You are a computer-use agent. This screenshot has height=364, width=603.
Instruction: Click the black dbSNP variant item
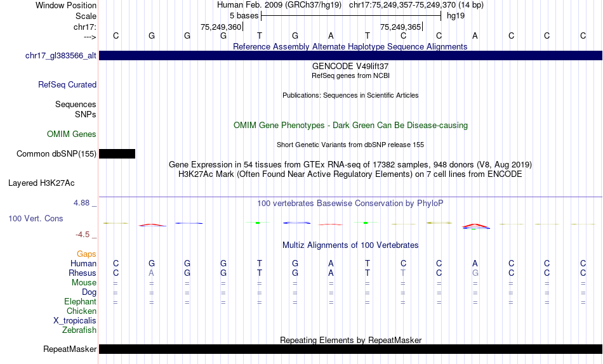coord(117,153)
